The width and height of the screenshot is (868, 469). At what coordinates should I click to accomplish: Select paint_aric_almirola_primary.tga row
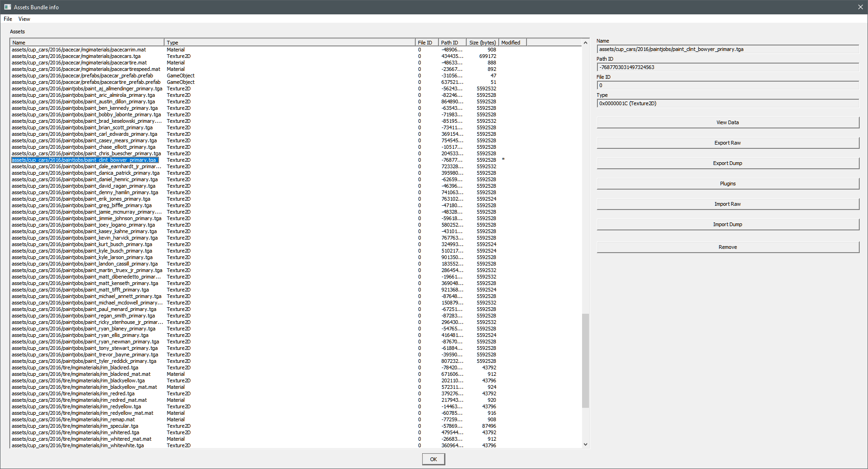296,95
